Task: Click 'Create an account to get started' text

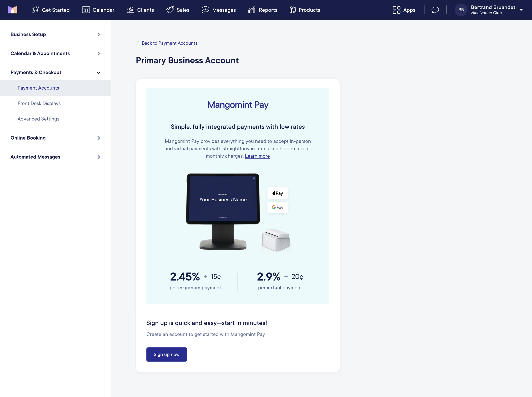Action: pyautogui.click(x=205, y=334)
